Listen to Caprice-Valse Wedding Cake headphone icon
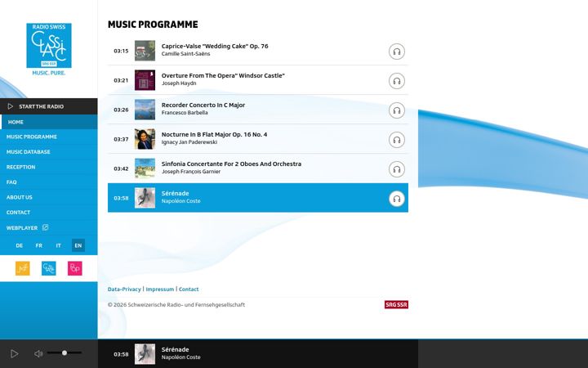Image resolution: width=588 pixels, height=368 pixels. pyautogui.click(x=396, y=52)
